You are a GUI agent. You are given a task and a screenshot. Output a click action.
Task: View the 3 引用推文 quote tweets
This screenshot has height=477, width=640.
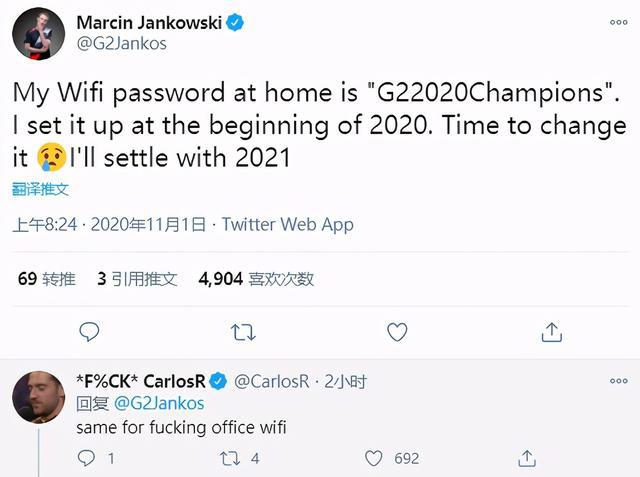click(x=137, y=279)
